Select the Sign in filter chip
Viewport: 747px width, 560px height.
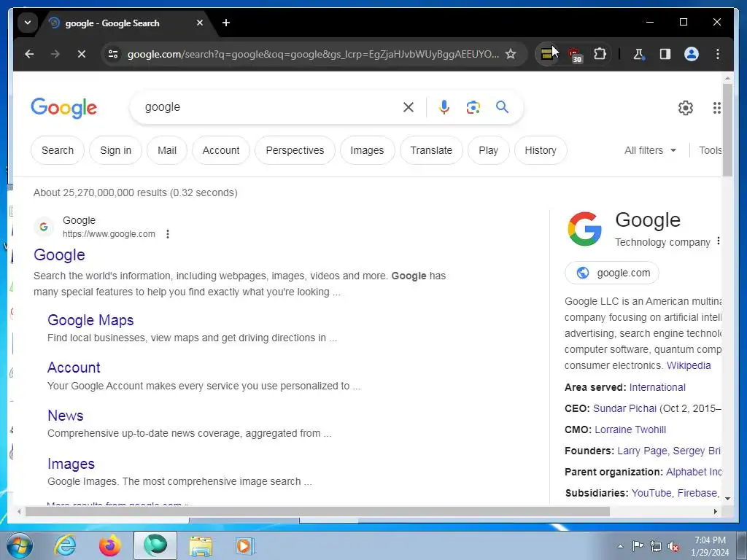click(x=116, y=150)
